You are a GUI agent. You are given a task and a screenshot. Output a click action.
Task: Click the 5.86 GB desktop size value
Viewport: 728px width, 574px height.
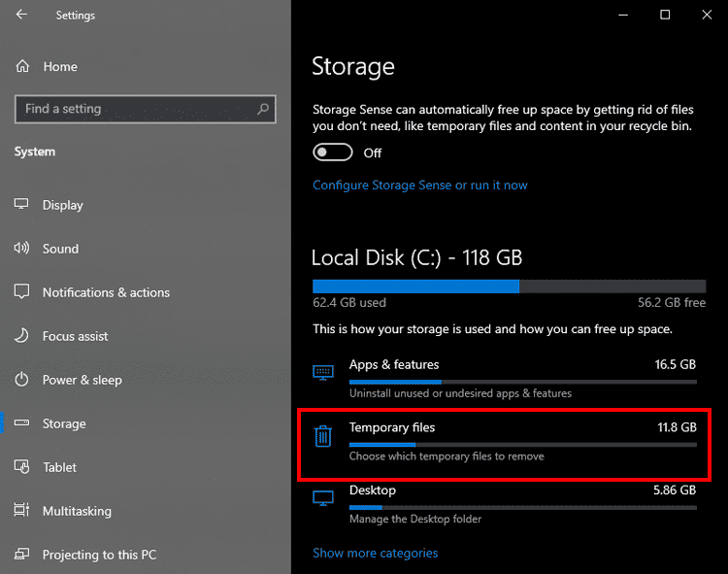pyautogui.click(x=675, y=490)
